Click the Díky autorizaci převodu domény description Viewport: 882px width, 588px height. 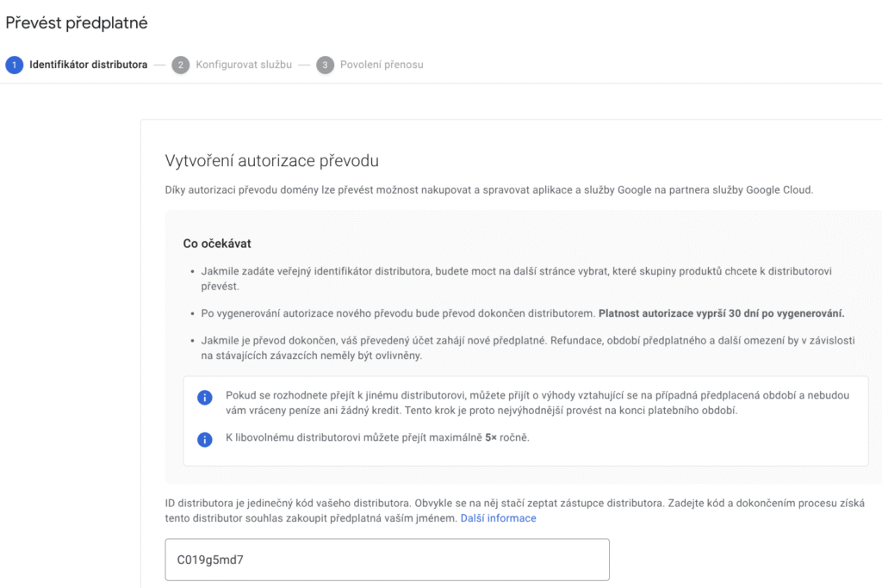tap(488, 190)
